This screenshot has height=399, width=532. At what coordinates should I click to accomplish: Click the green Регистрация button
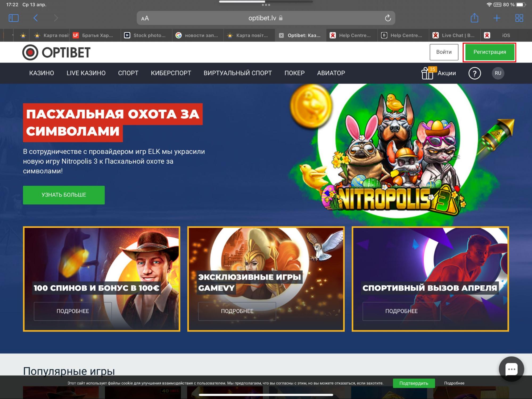(489, 52)
